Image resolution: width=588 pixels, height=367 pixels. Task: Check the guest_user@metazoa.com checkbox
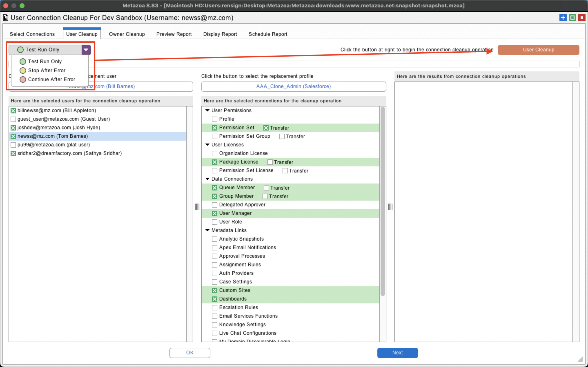[x=13, y=119]
